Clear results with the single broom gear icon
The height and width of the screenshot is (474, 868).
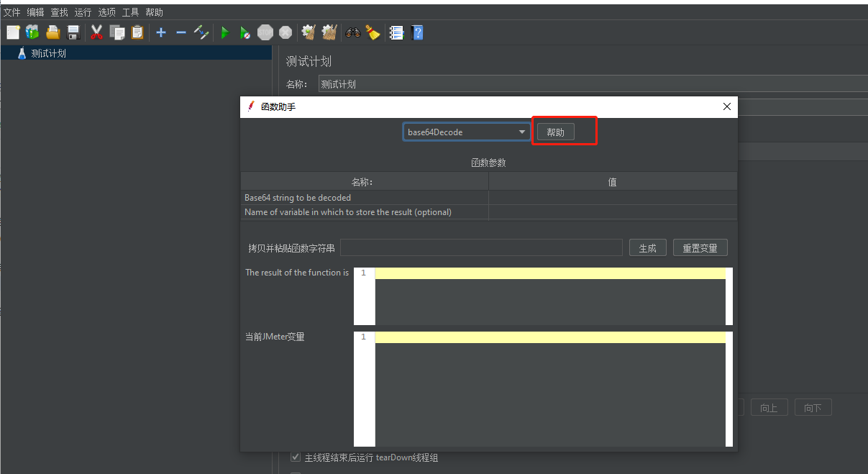click(x=309, y=32)
